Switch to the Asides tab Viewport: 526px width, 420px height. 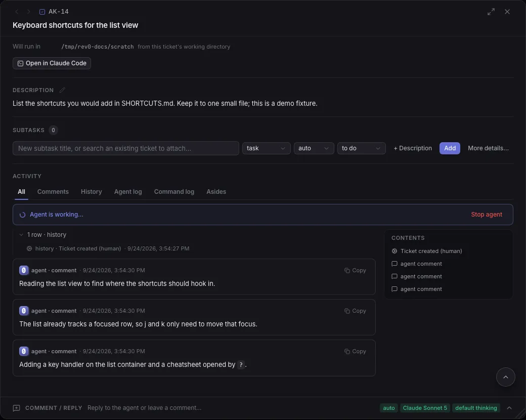point(216,192)
